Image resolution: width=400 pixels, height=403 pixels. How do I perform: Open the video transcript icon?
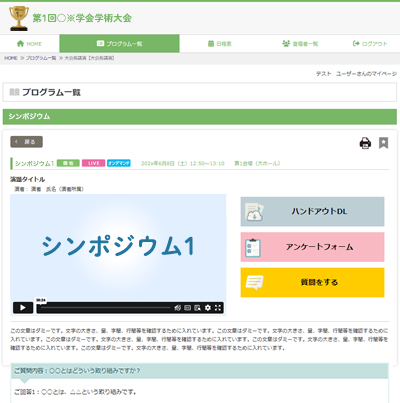[x=198, y=308]
